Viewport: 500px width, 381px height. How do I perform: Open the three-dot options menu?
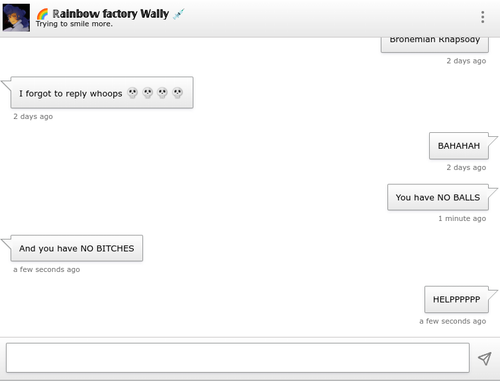pyautogui.click(x=482, y=17)
